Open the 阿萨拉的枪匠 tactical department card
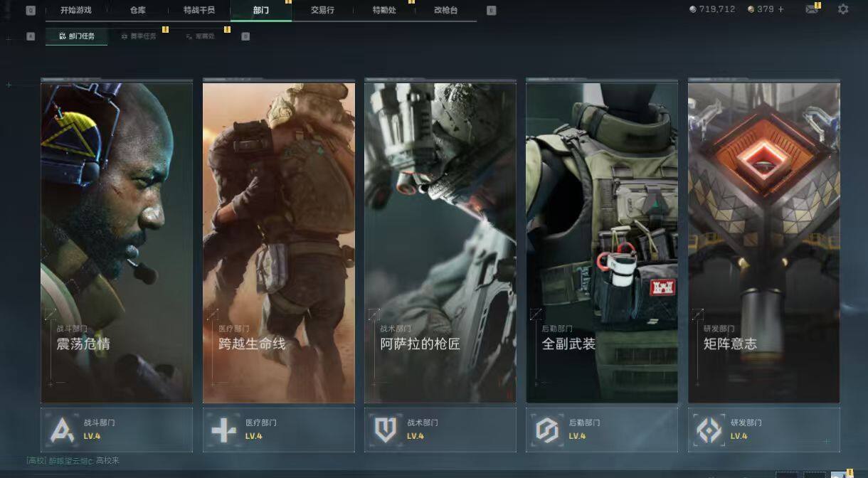Screen dimensions: 868x478 (440, 242)
